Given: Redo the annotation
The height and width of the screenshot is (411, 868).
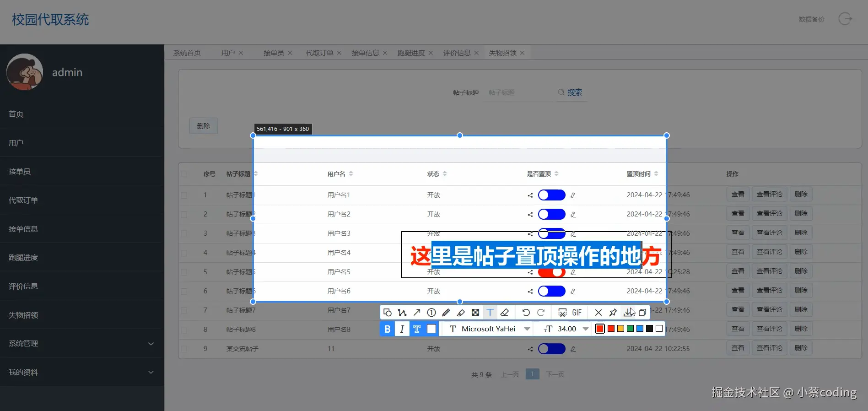Looking at the screenshot, I should [x=541, y=313].
